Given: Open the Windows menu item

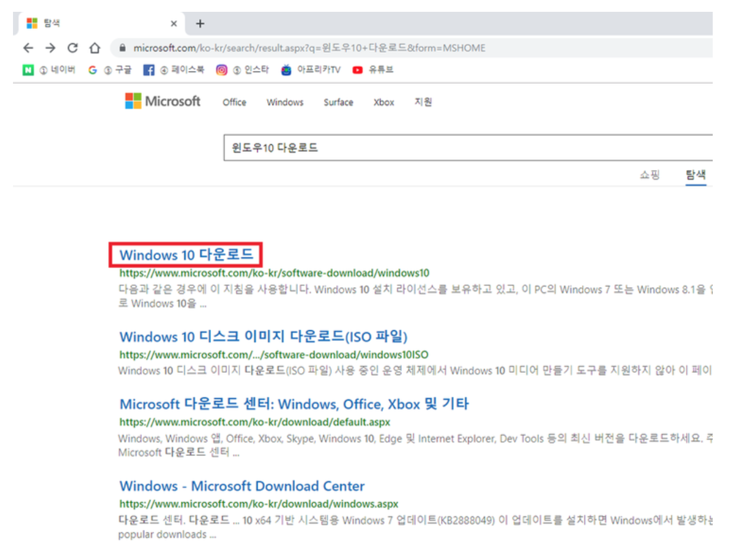Looking at the screenshot, I should [x=285, y=102].
